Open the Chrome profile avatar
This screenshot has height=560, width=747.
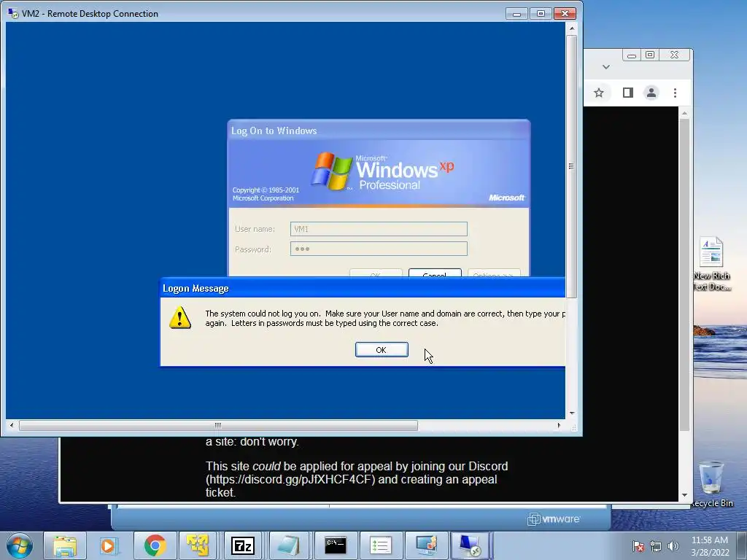point(651,93)
